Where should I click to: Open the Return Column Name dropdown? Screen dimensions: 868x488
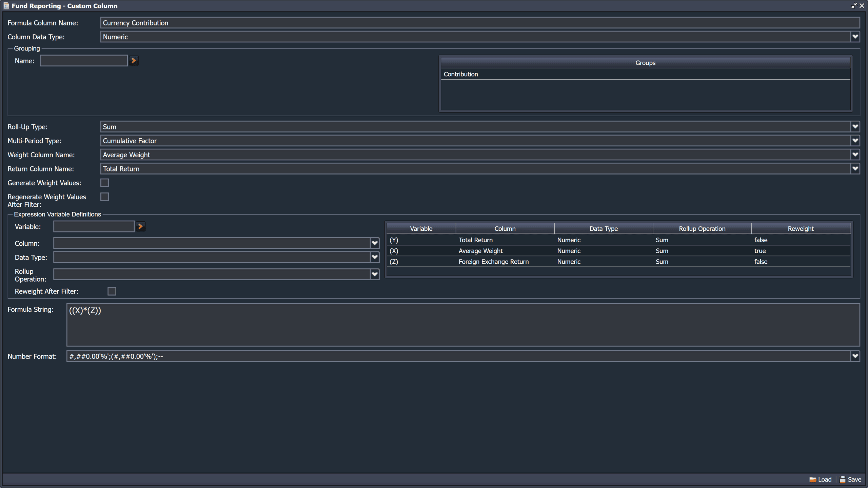855,169
